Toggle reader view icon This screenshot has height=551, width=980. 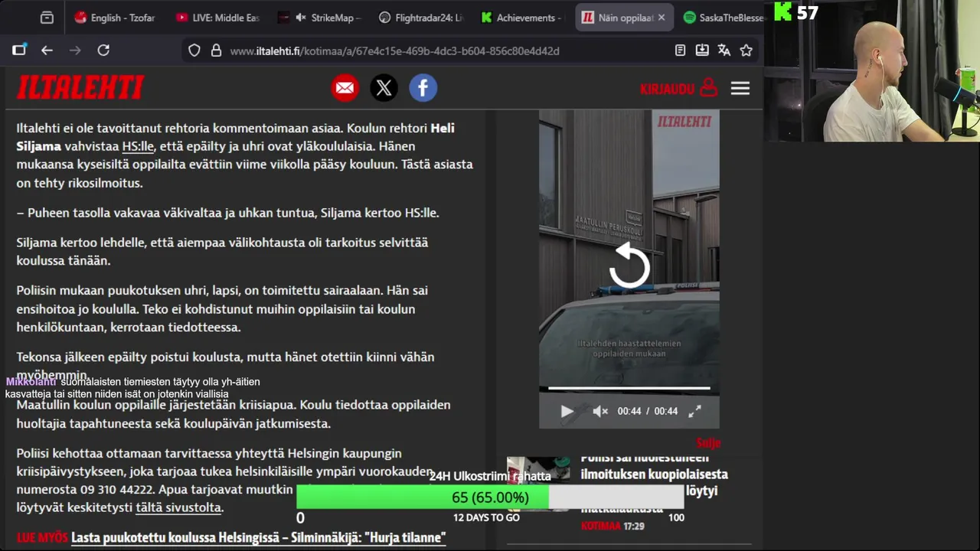[x=680, y=51]
